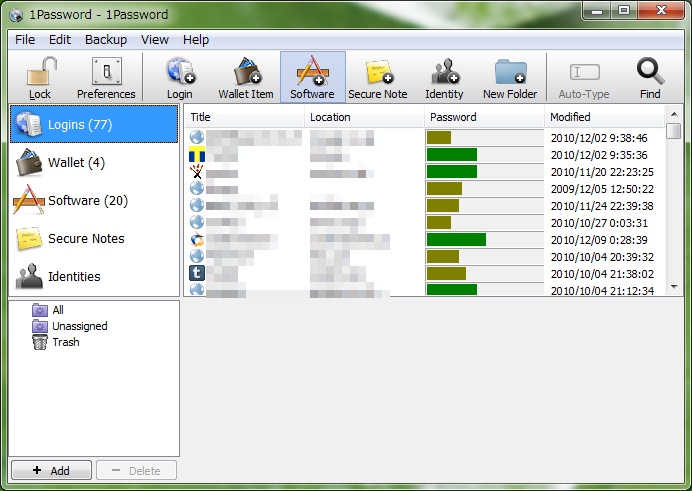Select row modified 2010/11/20 22:23:25
This screenshot has height=491, width=692.
(425, 172)
